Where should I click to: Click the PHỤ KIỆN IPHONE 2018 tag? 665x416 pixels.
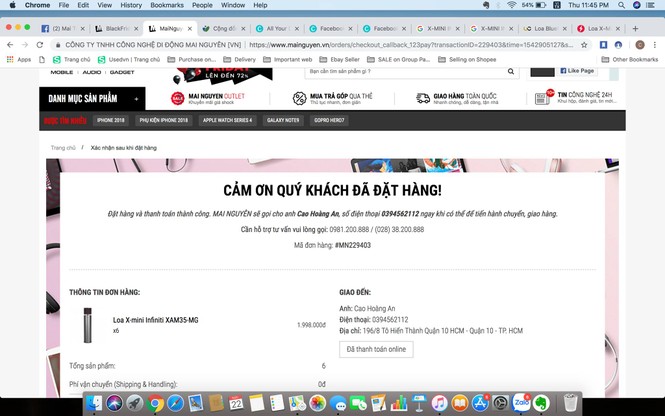(164, 120)
